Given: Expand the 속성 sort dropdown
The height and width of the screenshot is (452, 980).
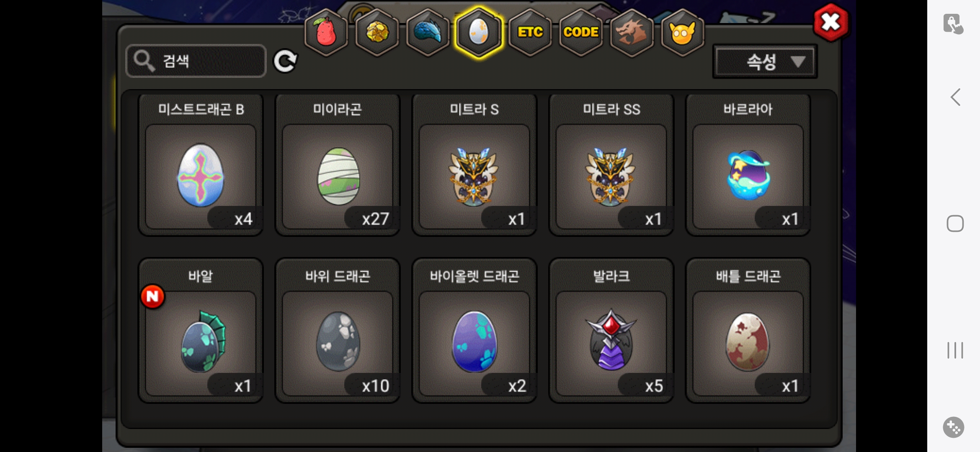Looking at the screenshot, I should point(765,62).
